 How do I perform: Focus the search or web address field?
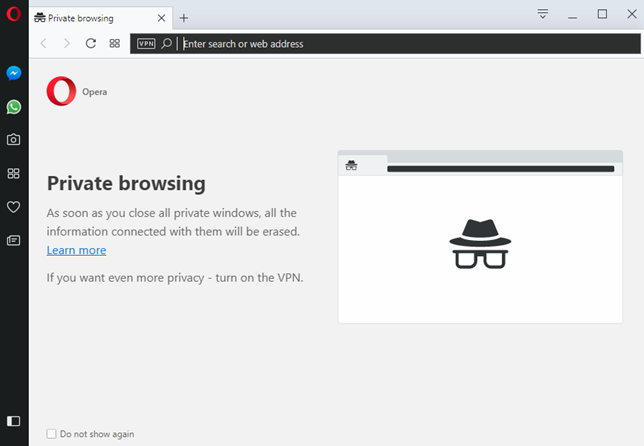point(400,44)
